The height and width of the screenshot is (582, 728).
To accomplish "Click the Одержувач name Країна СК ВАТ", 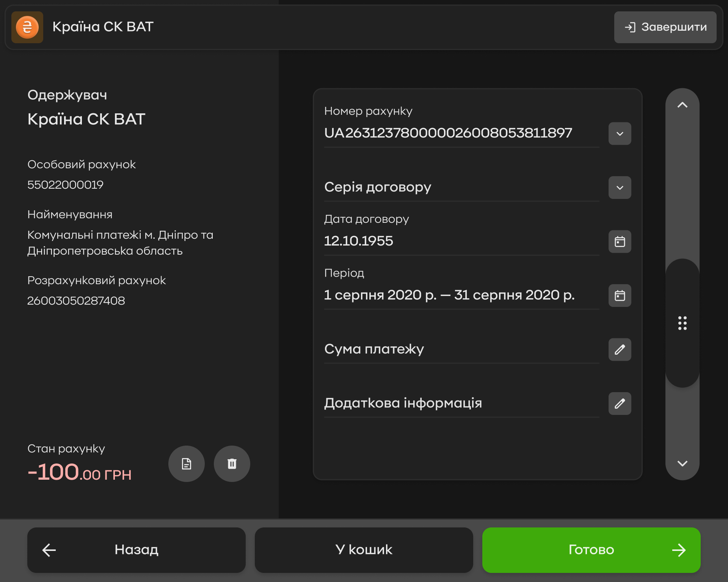I will click(x=86, y=119).
